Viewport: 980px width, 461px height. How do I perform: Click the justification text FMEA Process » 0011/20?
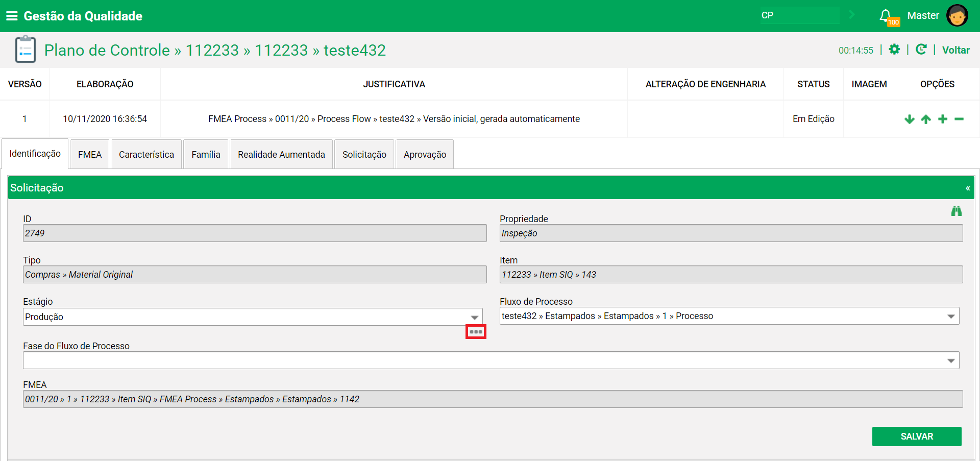(394, 119)
